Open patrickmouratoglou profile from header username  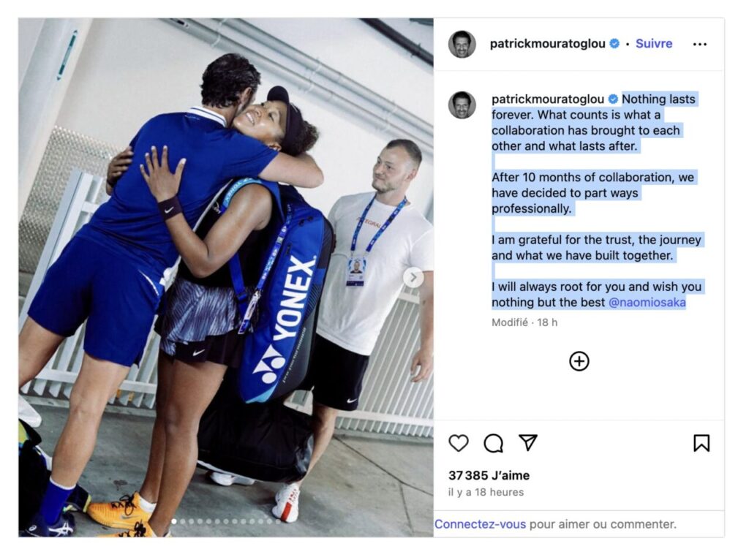547,44
